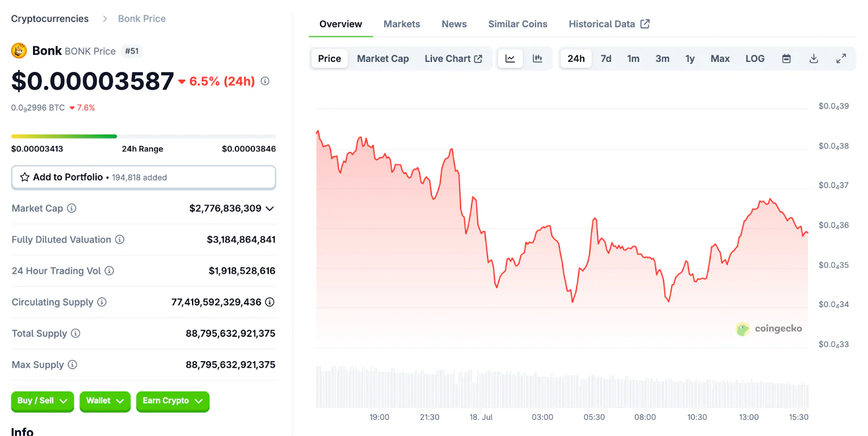Switch to candlestick chart view icon
The height and width of the screenshot is (436, 868).
tap(537, 59)
